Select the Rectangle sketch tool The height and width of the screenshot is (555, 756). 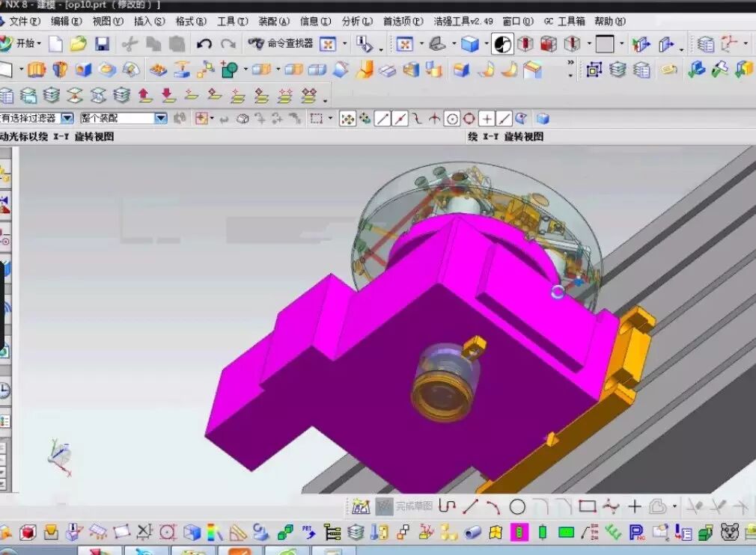[x=588, y=507]
